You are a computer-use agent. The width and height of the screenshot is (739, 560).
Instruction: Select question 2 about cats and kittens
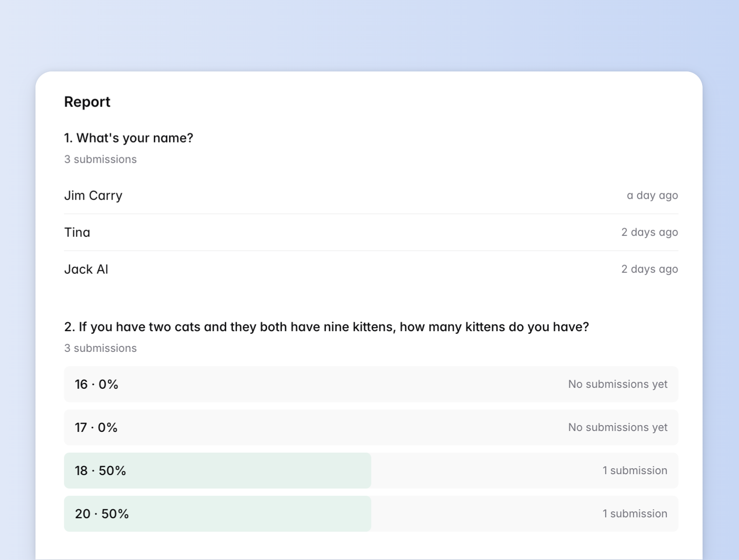(x=327, y=327)
